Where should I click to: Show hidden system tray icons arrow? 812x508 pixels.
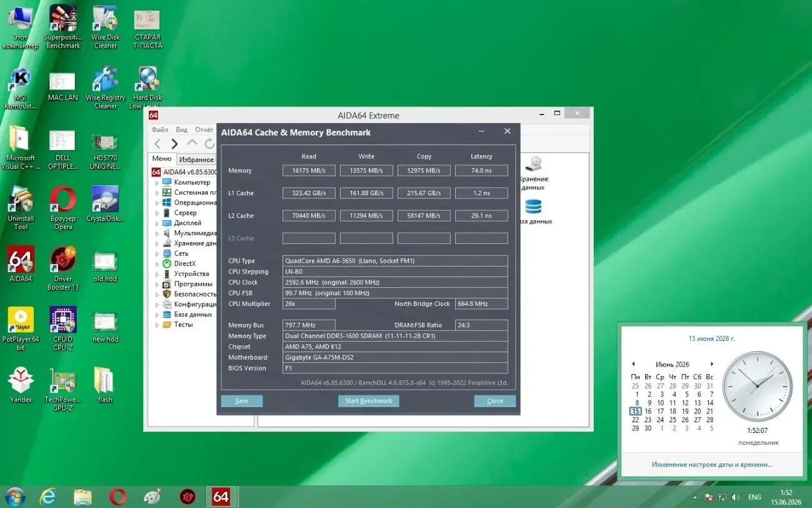point(695,497)
